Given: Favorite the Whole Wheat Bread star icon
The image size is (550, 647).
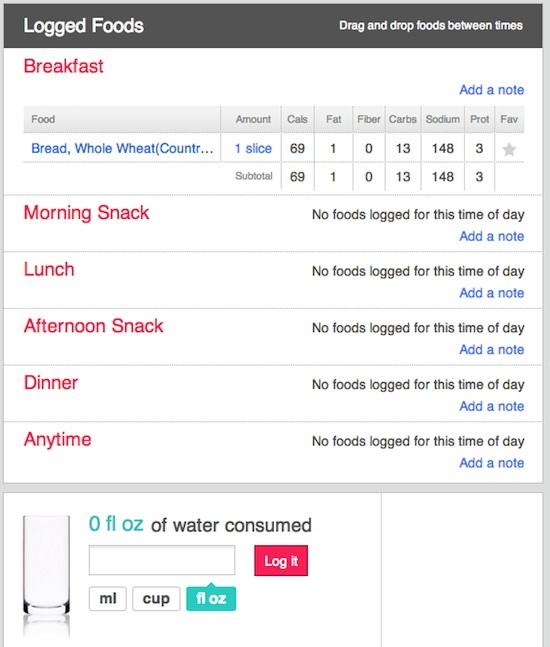Looking at the screenshot, I should click(x=509, y=149).
